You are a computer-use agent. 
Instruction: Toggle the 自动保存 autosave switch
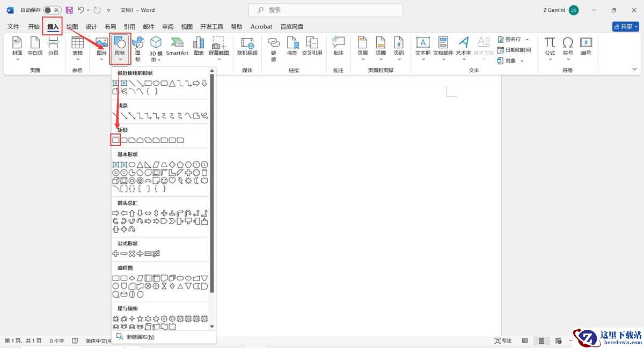52,10
